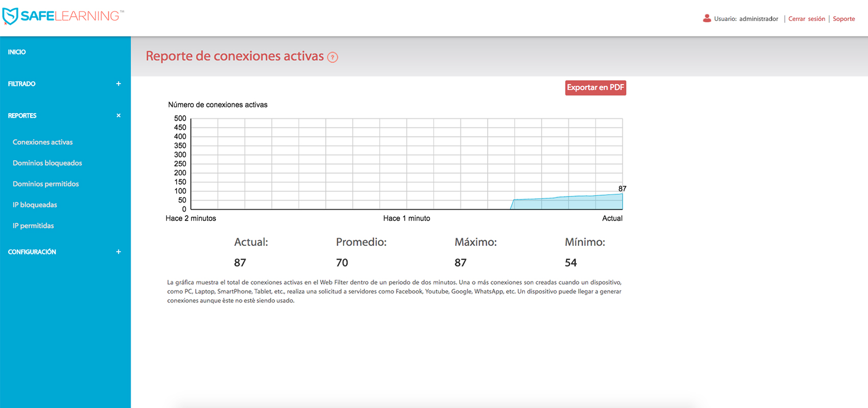Select Dominios permitidos in sidebar

[46, 184]
